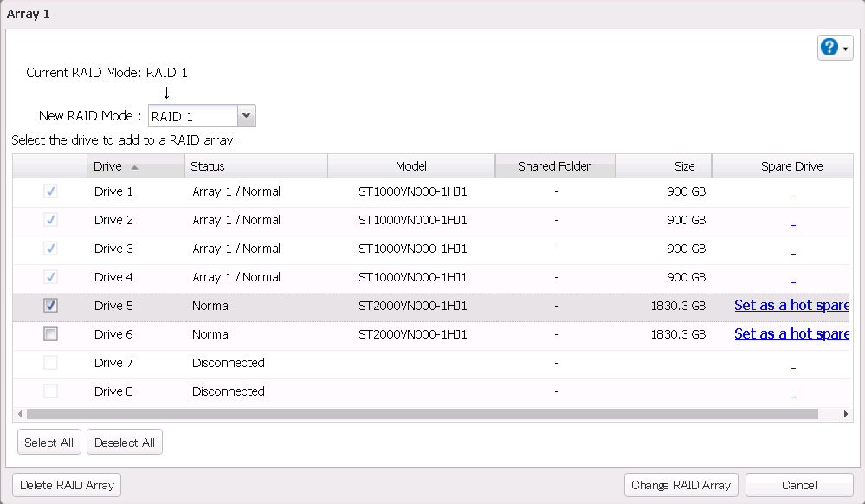Image resolution: width=865 pixels, height=504 pixels.
Task: Set Drive 6 as a hot spare
Action: pyautogui.click(x=791, y=334)
